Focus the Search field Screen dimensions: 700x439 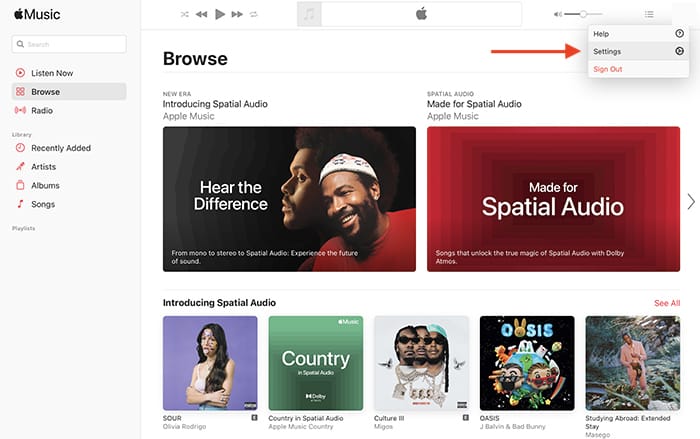coord(69,44)
